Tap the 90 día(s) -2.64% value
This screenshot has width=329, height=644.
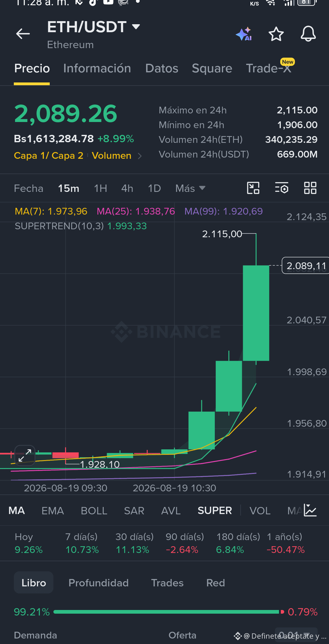182,550
